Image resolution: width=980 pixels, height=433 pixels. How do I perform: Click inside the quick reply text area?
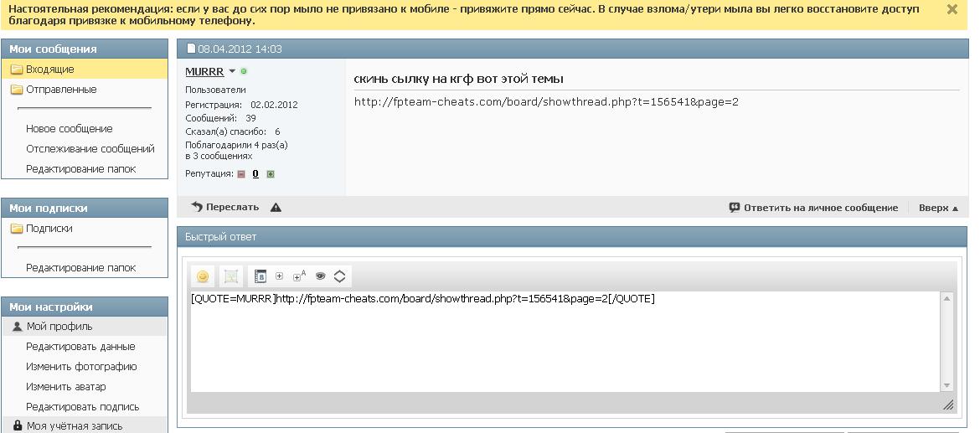565,342
